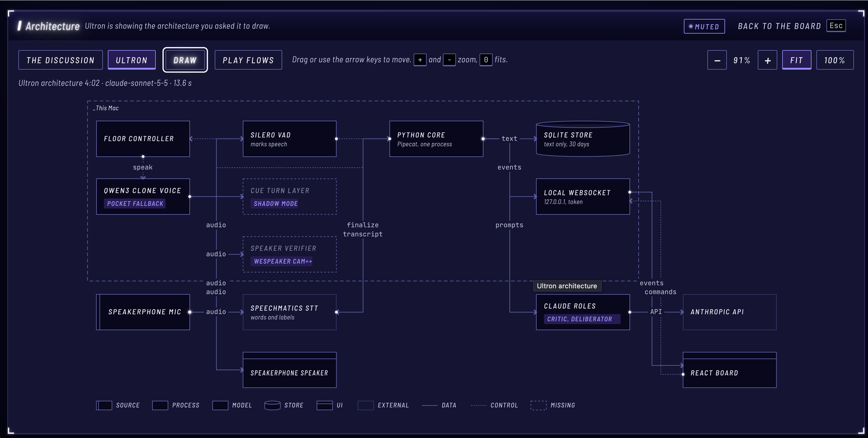Open the Draw tab
868x438 pixels.
[185, 60]
